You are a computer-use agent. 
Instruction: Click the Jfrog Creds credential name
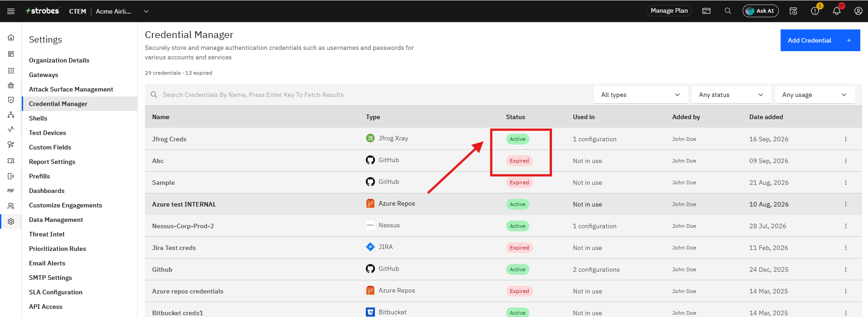coord(169,139)
